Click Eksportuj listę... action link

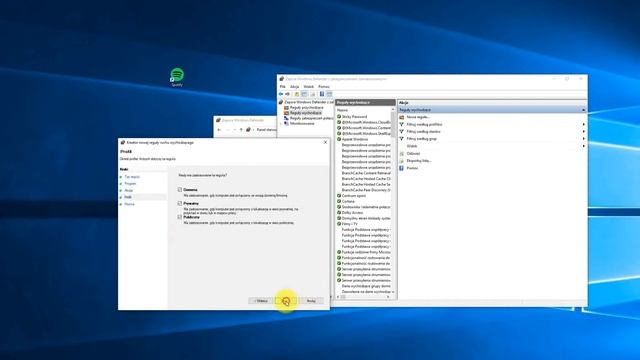pos(419,161)
